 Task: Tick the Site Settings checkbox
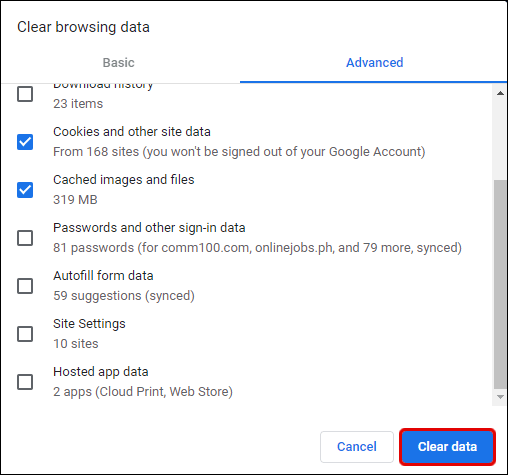25,334
